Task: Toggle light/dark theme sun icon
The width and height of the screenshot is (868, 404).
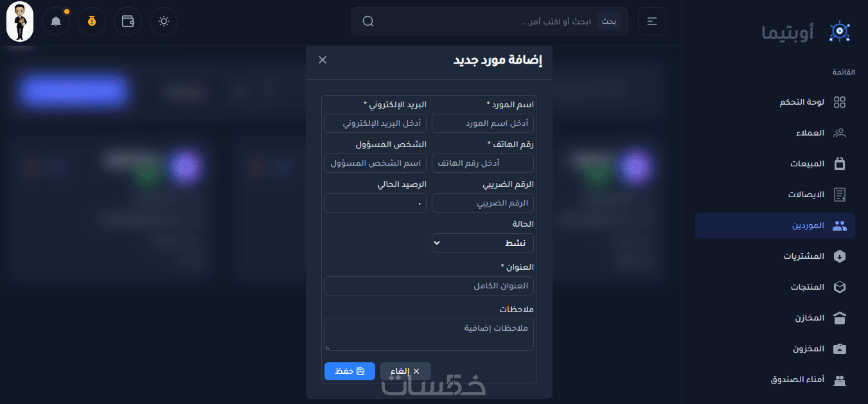Action: point(164,21)
